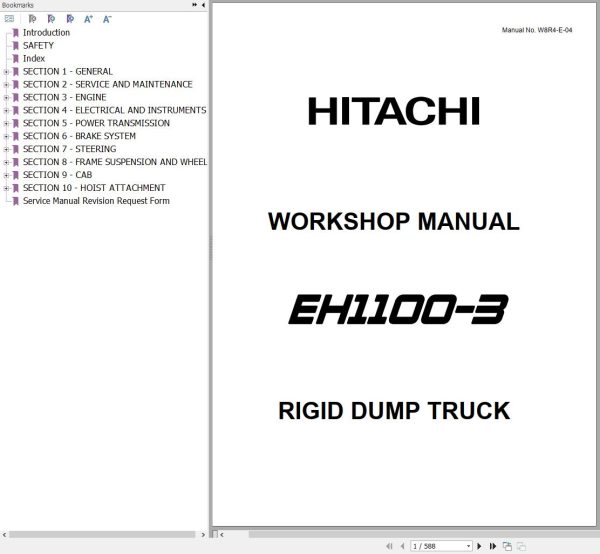The height and width of the screenshot is (554, 600).
Task: Go to the next page
Action: point(479,546)
